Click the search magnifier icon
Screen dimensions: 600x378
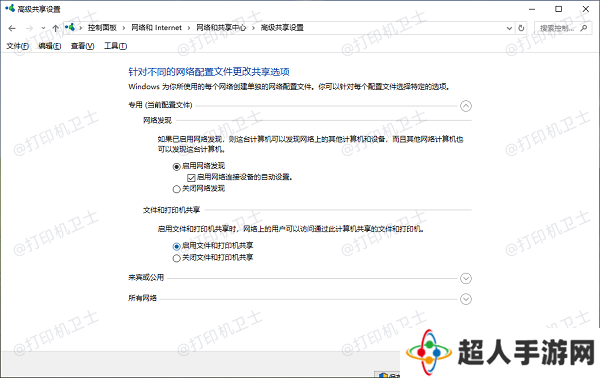pos(584,28)
